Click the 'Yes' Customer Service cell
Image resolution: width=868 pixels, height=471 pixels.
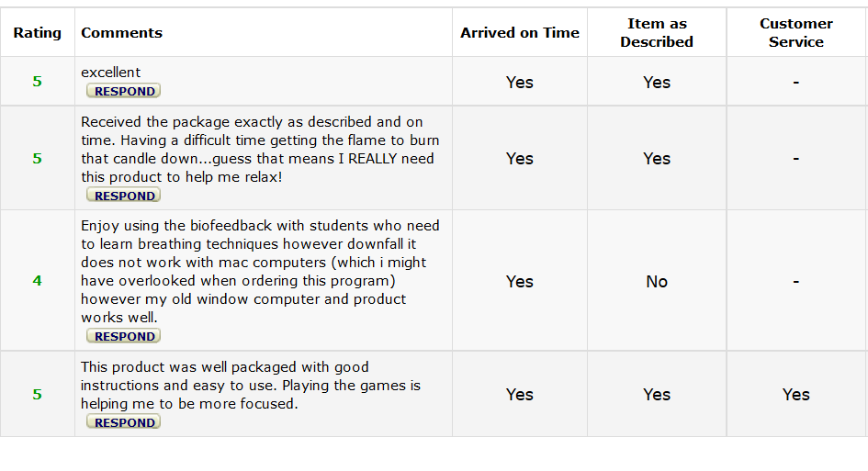pyautogui.click(x=795, y=395)
